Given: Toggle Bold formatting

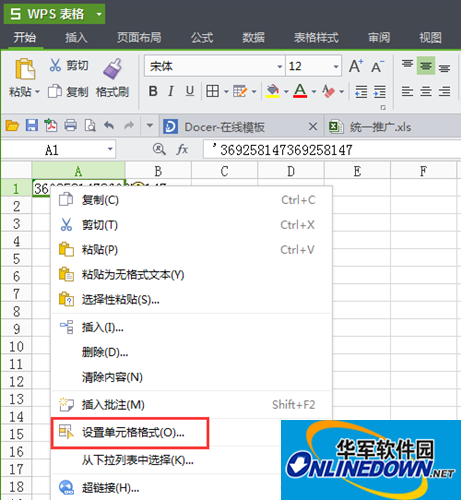Looking at the screenshot, I should 153,91.
